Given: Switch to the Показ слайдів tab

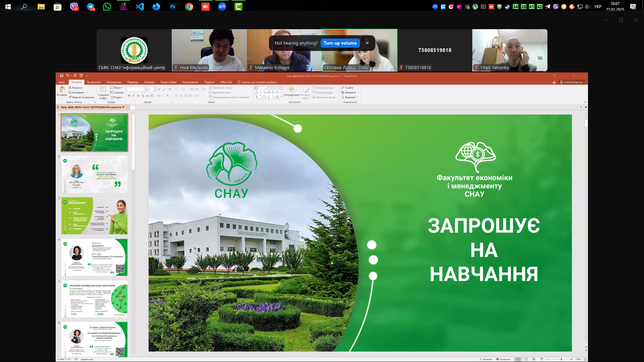Looking at the screenshot, I should tap(168, 82).
